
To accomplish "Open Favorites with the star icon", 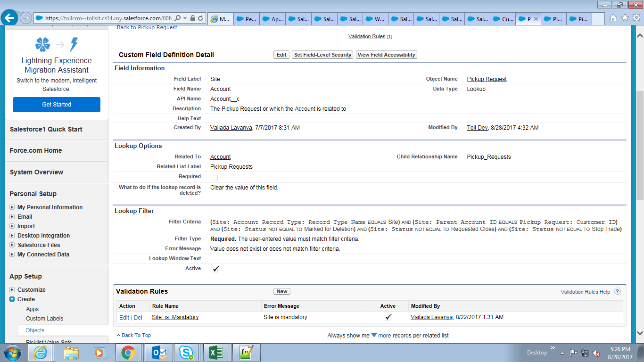I will coord(625,18).
